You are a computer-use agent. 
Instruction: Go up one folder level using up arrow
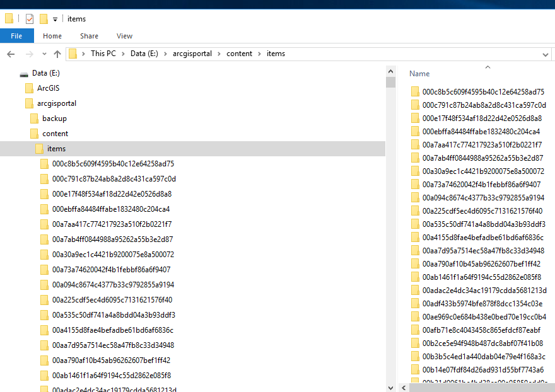[x=57, y=54]
